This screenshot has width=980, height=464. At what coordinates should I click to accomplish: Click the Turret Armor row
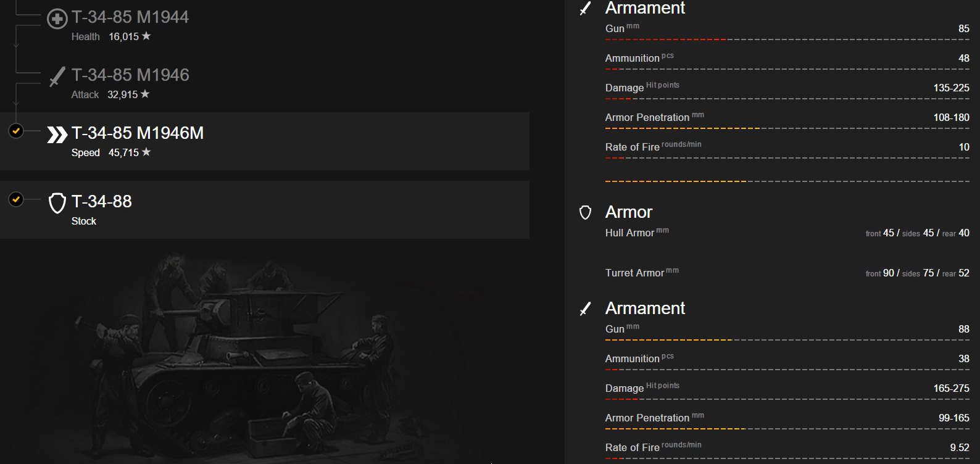click(x=787, y=273)
